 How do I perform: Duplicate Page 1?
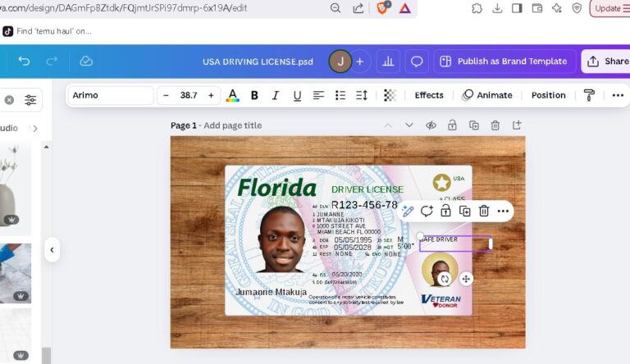point(473,125)
